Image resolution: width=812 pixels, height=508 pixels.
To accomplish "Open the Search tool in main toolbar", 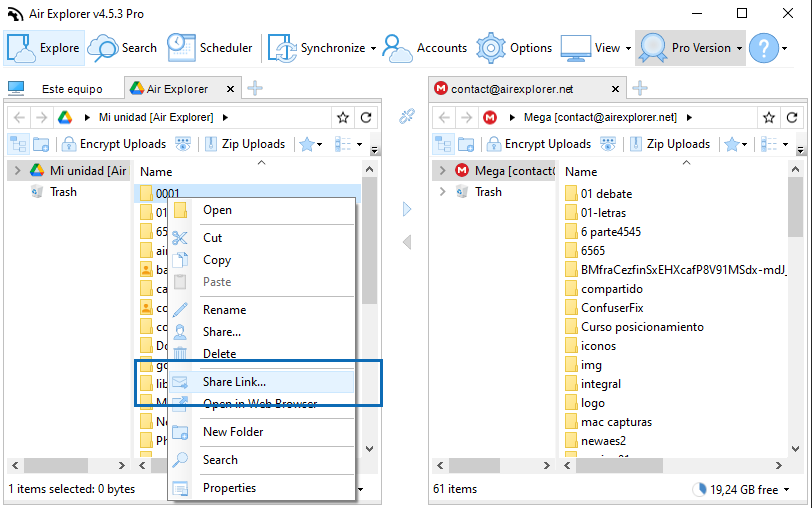I will (123, 48).
